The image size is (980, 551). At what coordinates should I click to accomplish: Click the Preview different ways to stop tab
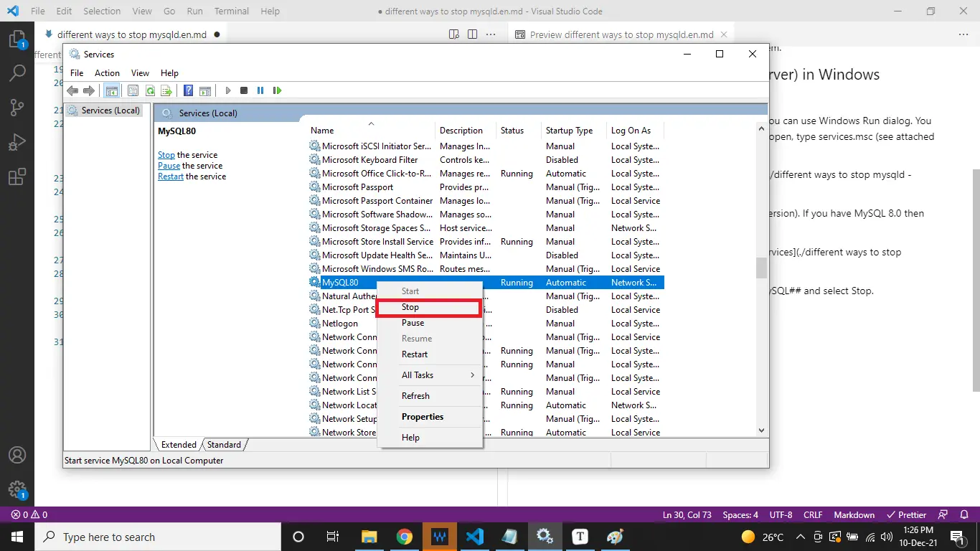point(621,34)
